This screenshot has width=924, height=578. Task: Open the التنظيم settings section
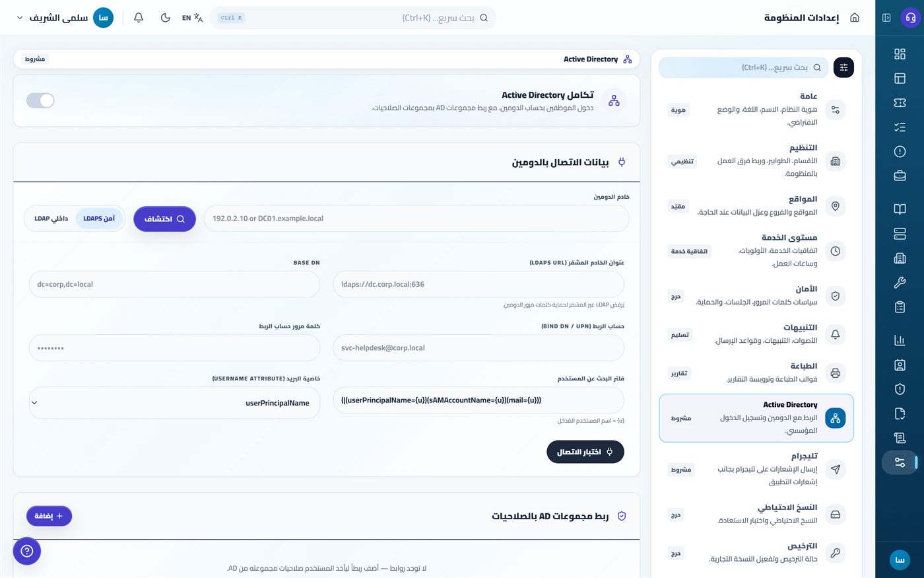click(756, 161)
